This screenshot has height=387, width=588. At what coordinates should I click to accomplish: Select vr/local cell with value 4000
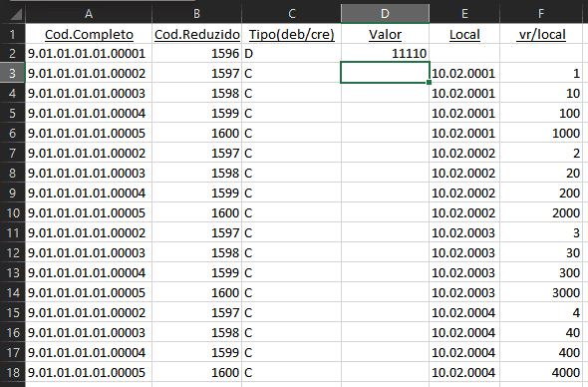coord(541,372)
